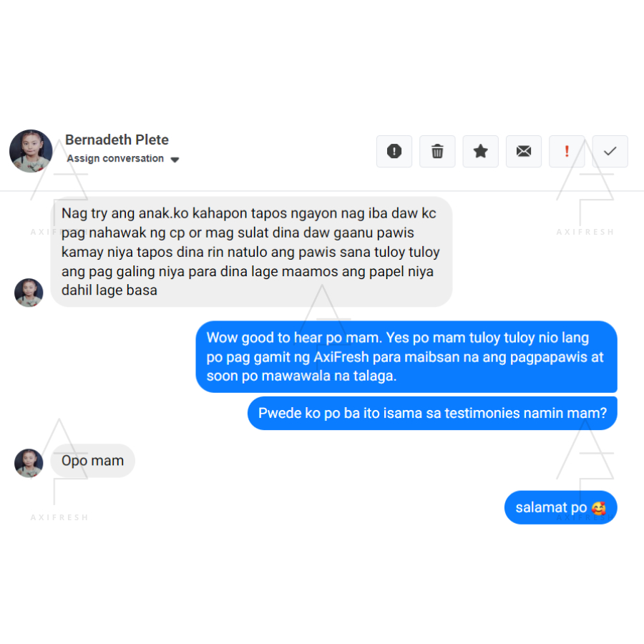Star this conversation with the star icon
The image size is (644, 644).
480,151
